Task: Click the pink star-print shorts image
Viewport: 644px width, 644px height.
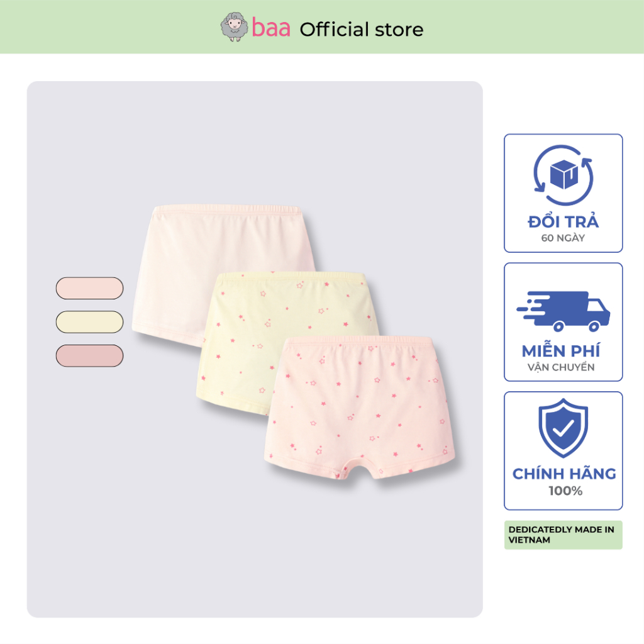Action: [x=360, y=407]
